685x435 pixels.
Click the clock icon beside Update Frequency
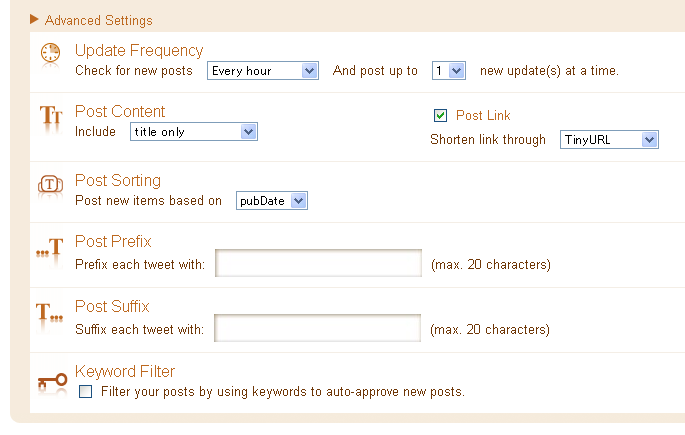point(50,52)
